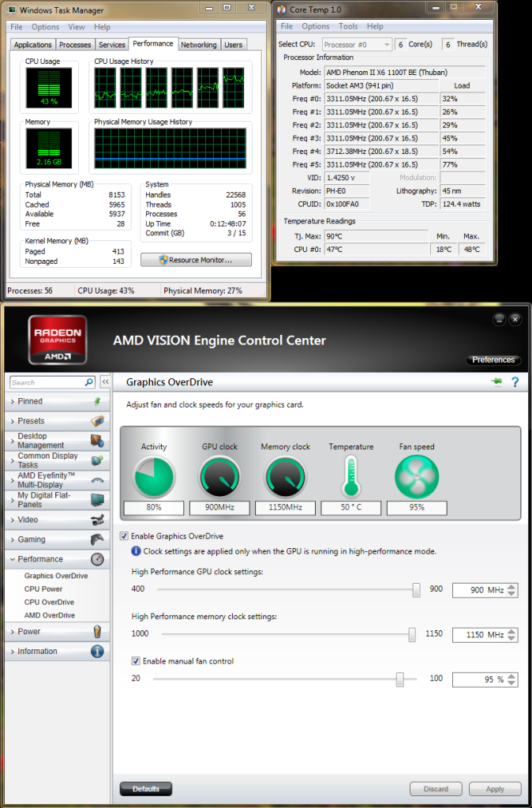Switch to the Networking tab in Task Manager
Viewport: 532px width, 808px height.
198,45
